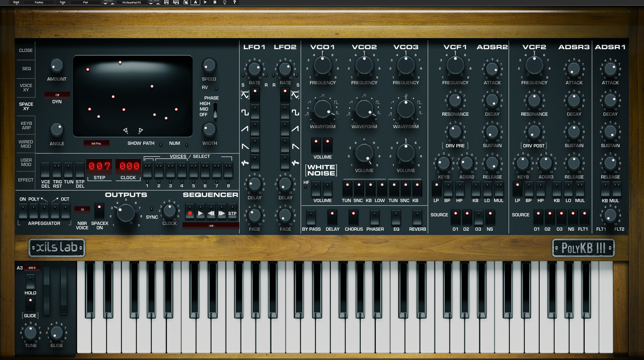
Task: Toggle SHOW PATH indicator
Action: tap(161, 144)
